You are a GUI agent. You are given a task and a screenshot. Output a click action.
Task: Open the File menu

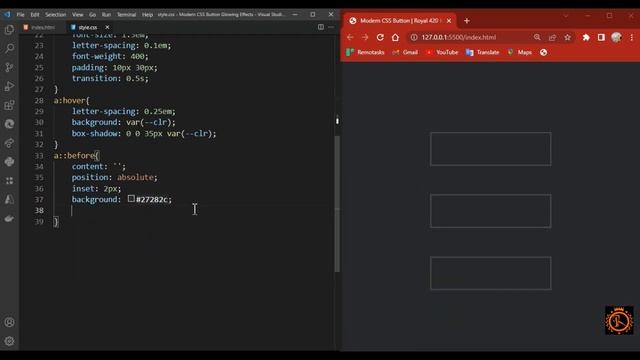click(x=20, y=14)
